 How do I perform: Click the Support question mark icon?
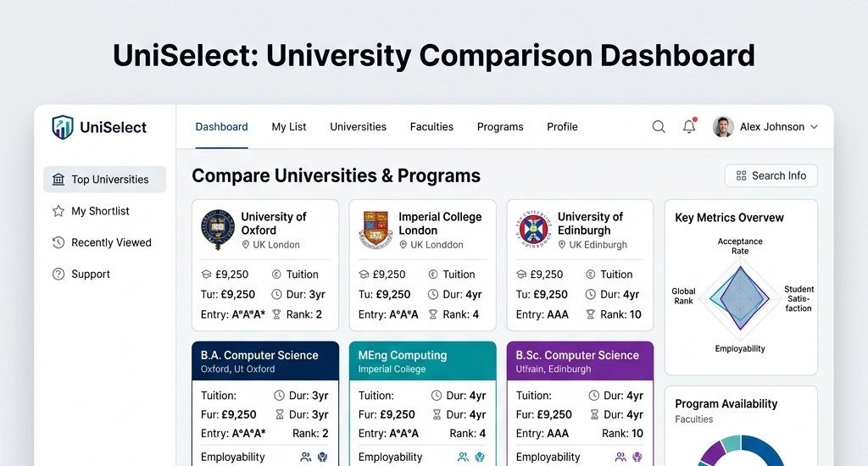pos(58,274)
